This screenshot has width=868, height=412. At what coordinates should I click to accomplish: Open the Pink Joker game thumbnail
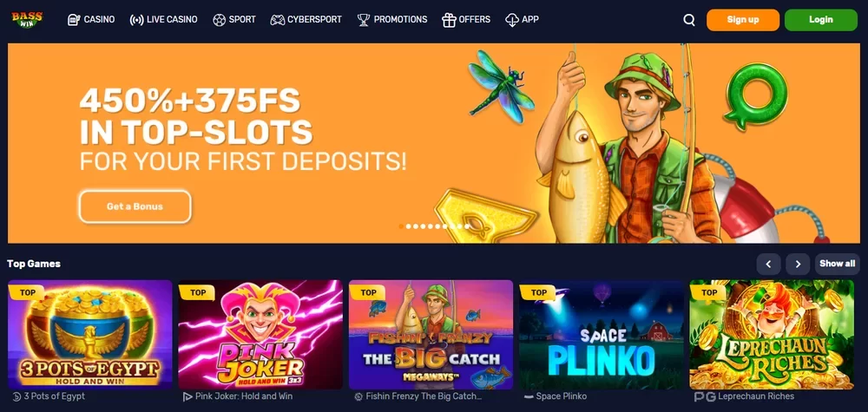[260, 335]
